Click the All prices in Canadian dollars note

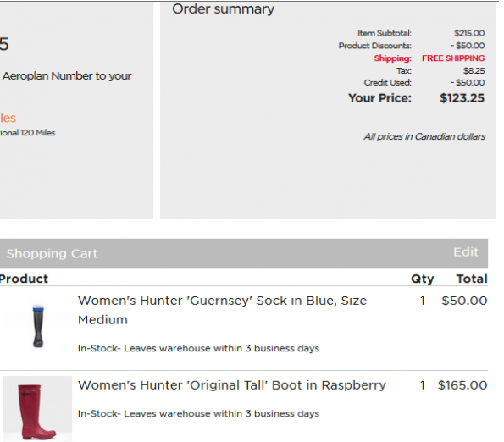pos(424,137)
